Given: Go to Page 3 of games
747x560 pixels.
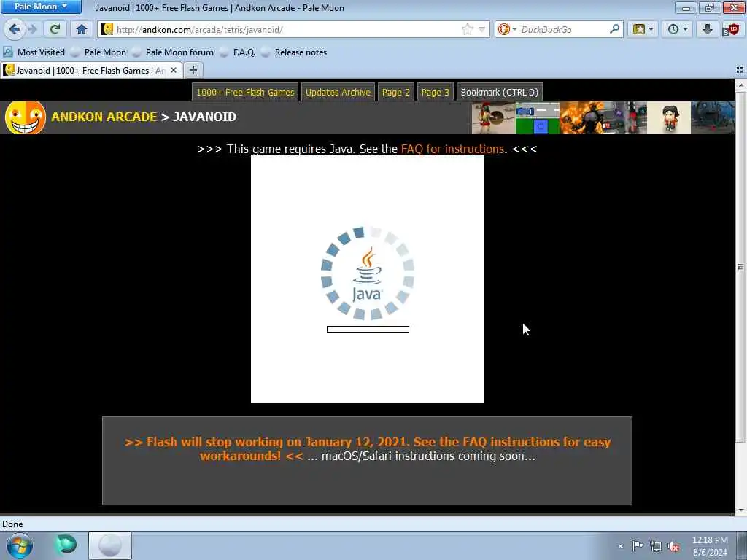Looking at the screenshot, I should (x=436, y=93).
